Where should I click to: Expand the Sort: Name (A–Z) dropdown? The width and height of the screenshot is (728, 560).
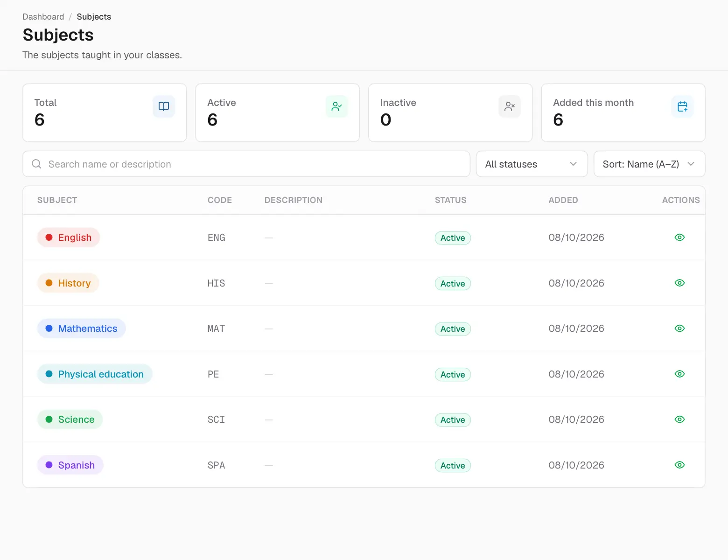pos(649,164)
